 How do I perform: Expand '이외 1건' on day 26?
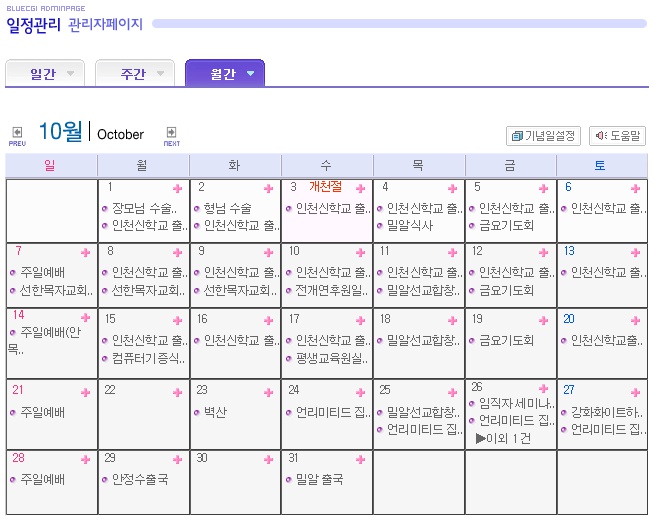point(503,438)
